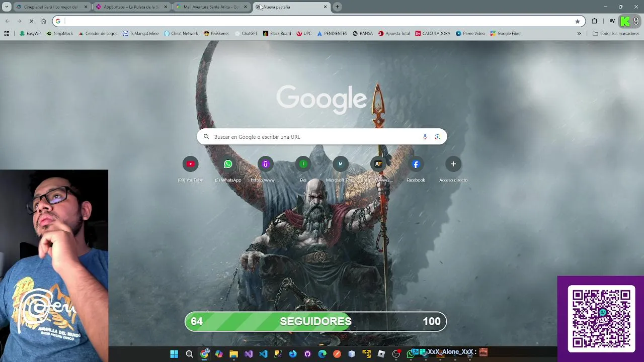Switch to the Cineplanet Perú tab
644x362 pixels.
[x=51, y=7]
